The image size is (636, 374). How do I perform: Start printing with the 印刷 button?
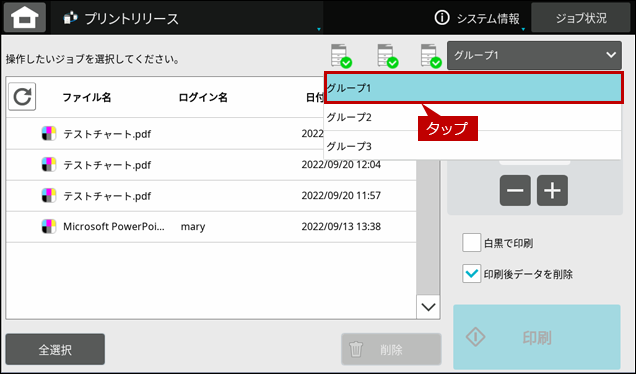[x=537, y=337]
